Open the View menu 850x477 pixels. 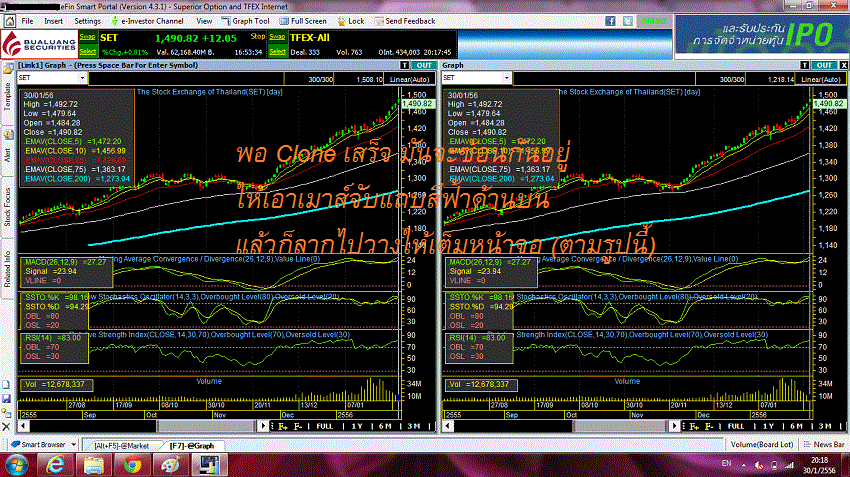204,21
